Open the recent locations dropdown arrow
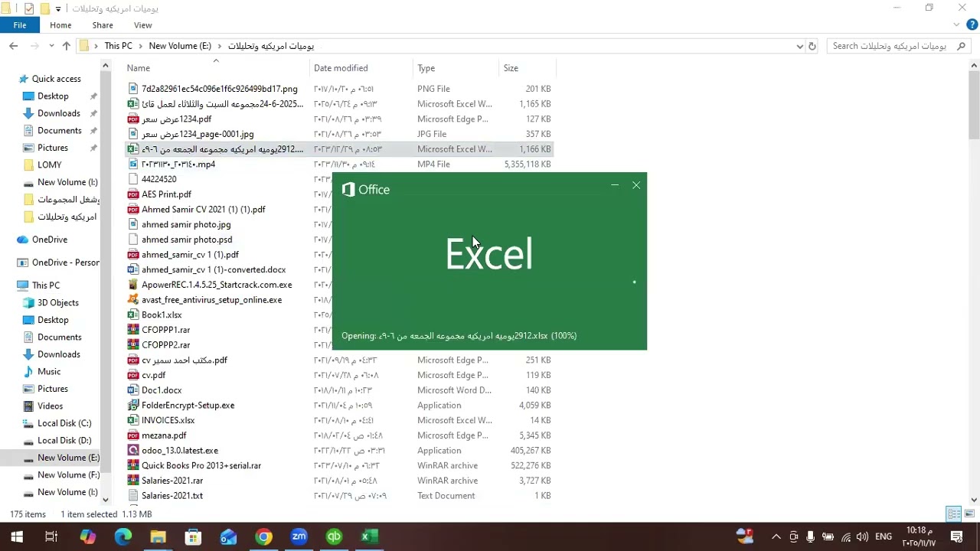The image size is (980, 551). (x=52, y=46)
